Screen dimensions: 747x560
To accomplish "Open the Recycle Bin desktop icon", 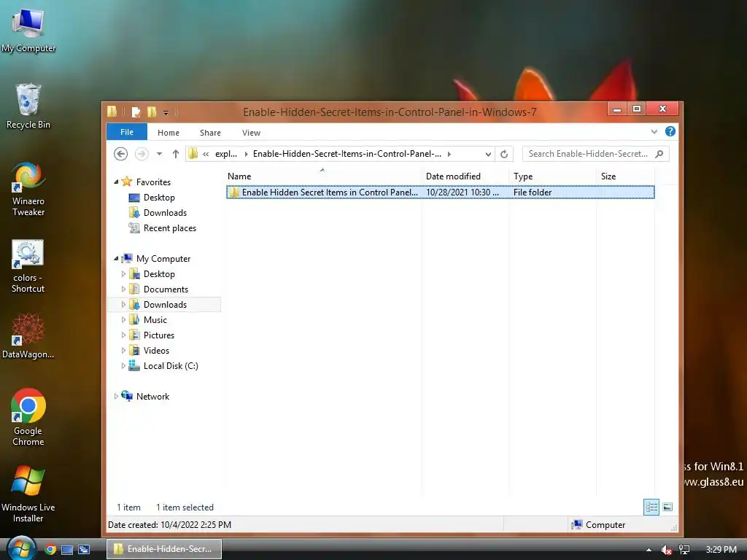I will coord(28,106).
